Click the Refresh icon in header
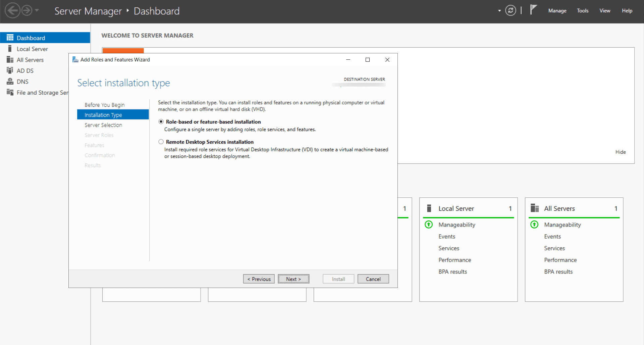This screenshot has height=345, width=644. [x=511, y=11]
